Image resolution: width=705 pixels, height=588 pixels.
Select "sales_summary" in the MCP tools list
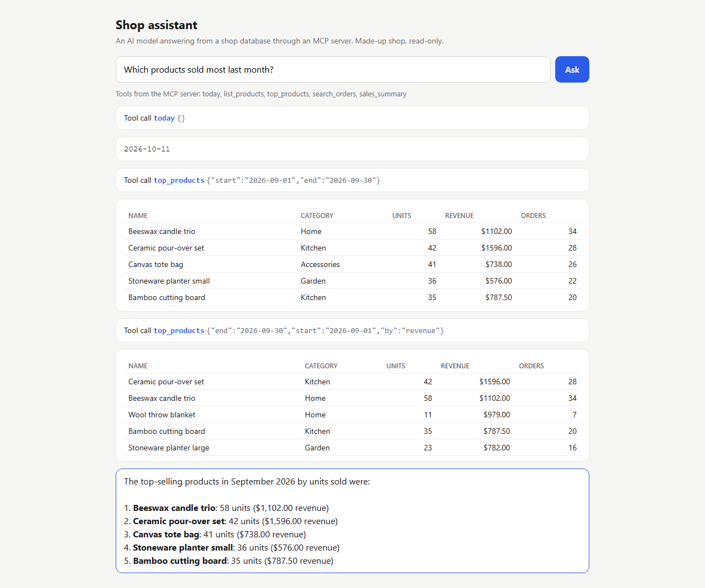coord(383,94)
